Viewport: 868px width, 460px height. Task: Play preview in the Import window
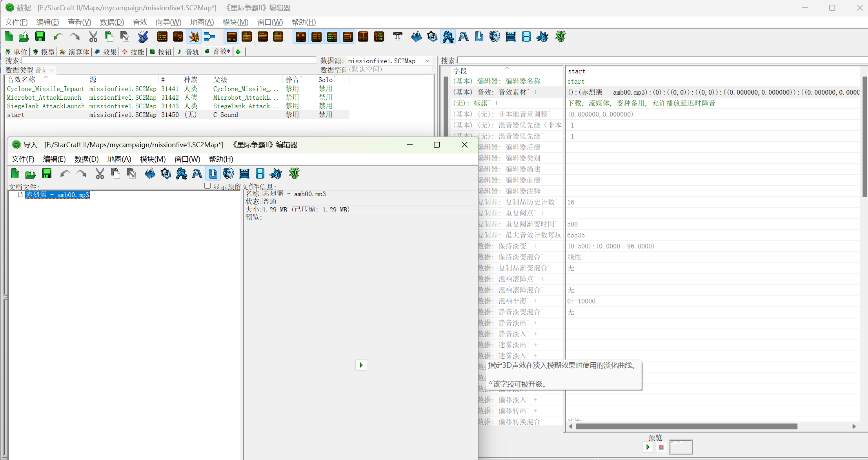[x=361, y=365]
